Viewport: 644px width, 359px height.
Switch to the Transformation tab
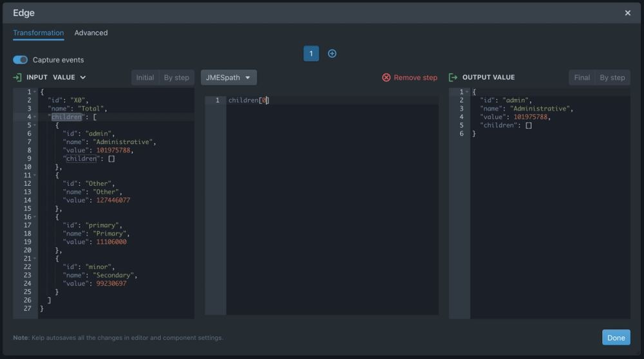pos(38,33)
